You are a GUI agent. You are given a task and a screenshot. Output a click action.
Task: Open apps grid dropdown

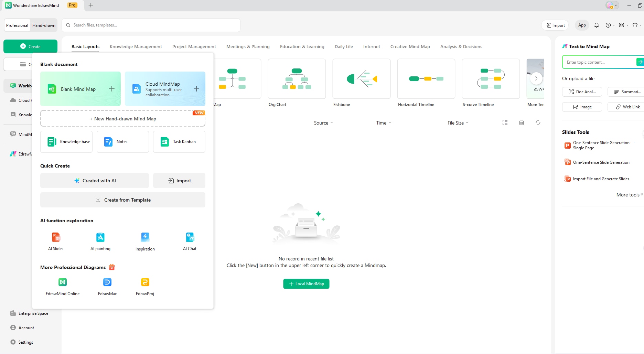point(623,25)
